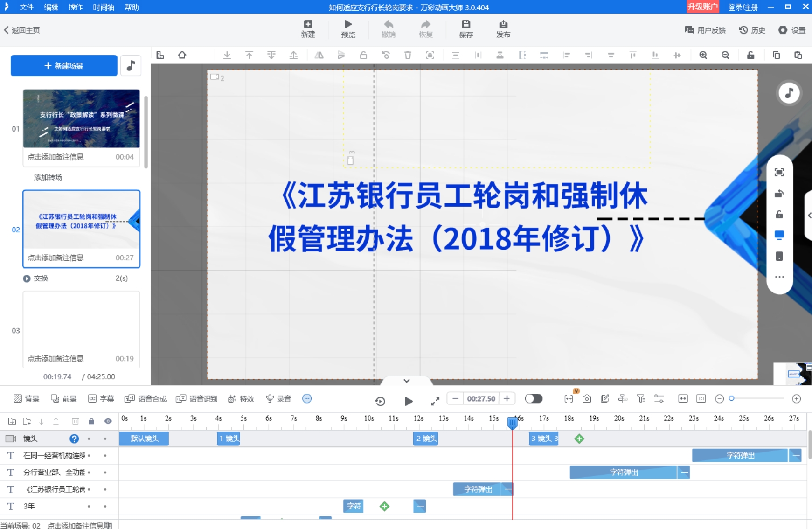Click the home icon in canvas toolbar
This screenshot has width=812, height=529.
click(182, 55)
